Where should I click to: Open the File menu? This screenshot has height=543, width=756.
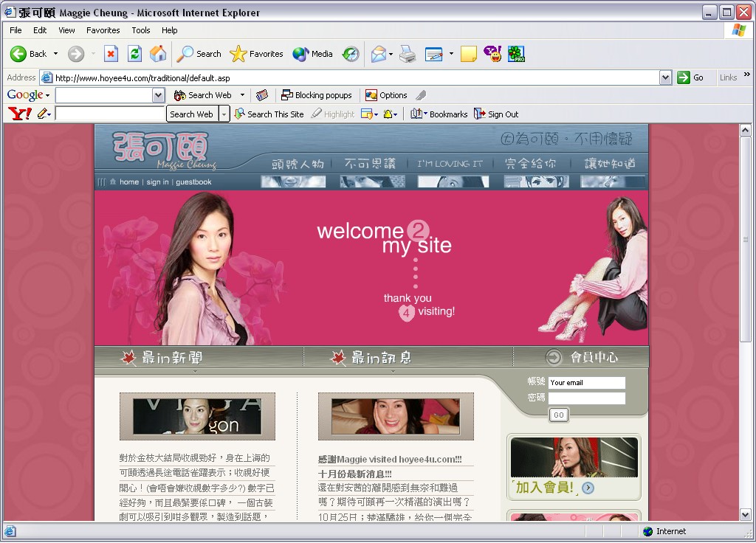coord(16,30)
